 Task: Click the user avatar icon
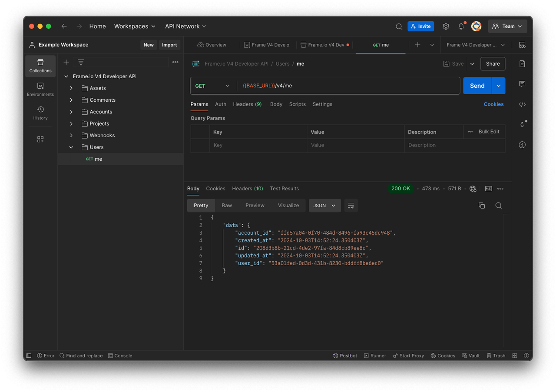477,27
